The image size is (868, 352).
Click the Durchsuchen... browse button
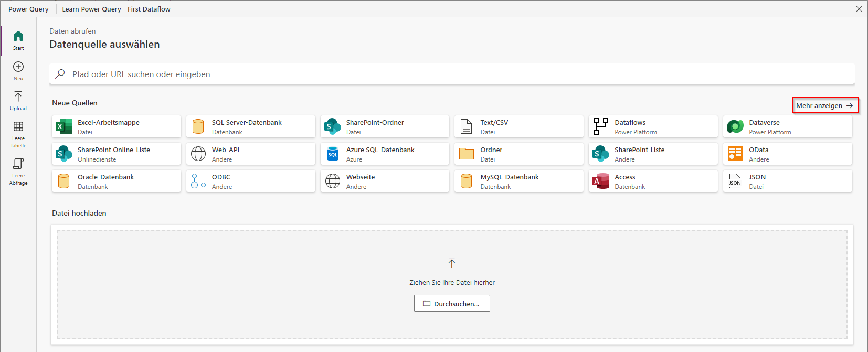[x=452, y=303]
